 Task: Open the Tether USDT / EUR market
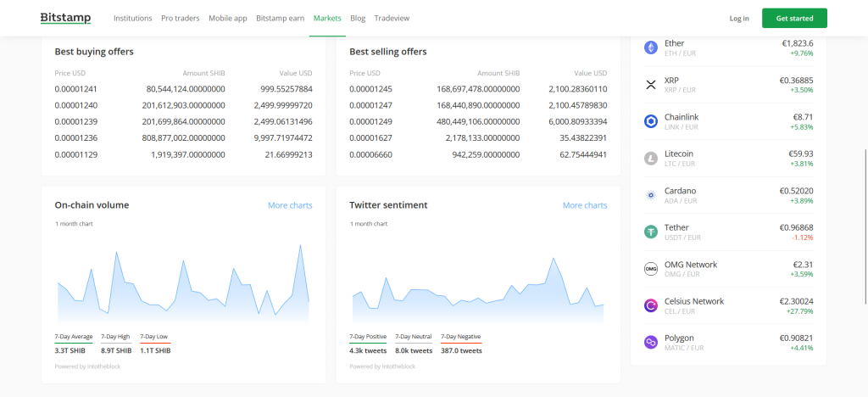point(728,232)
